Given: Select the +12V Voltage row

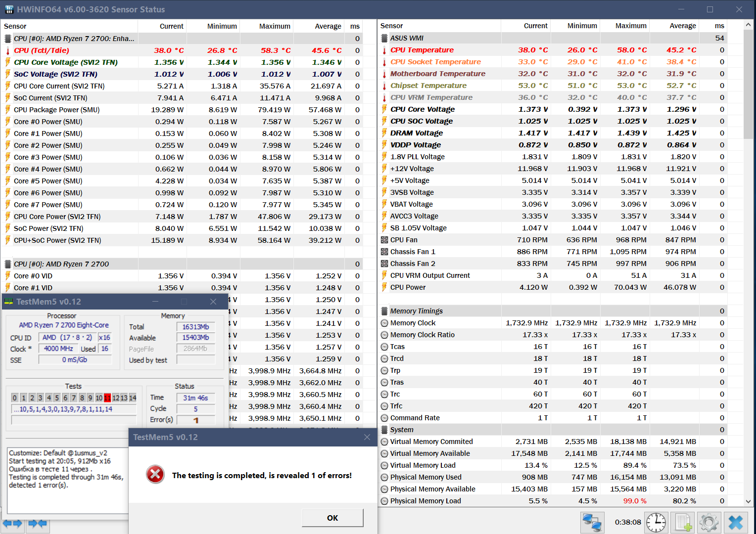Looking at the screenshot, I should click(553, 169).
